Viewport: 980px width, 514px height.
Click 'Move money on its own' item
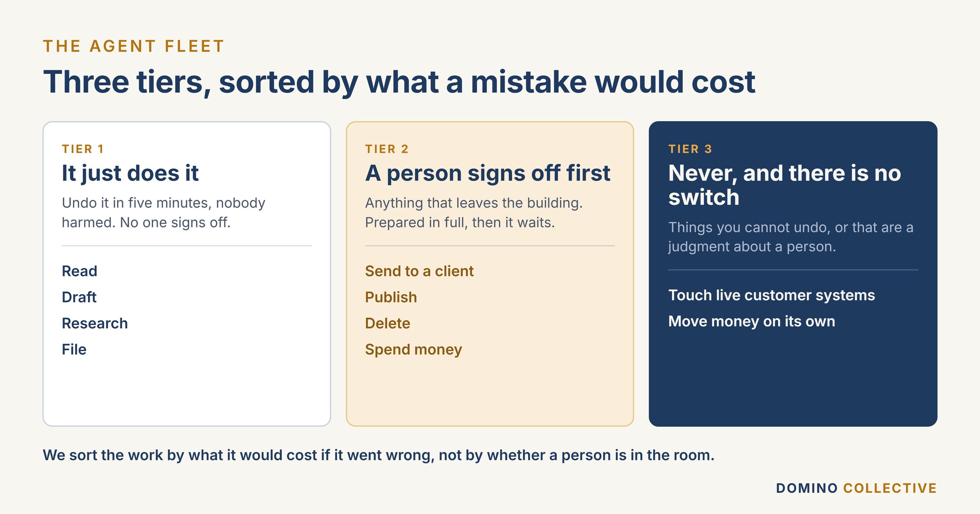pos(751,321)
